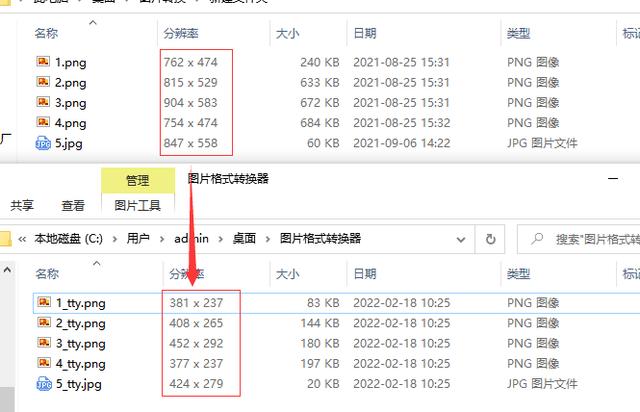Minimize the 图片格式转换器 window
Screen dimensions: 640x412
tap(613, 178)
